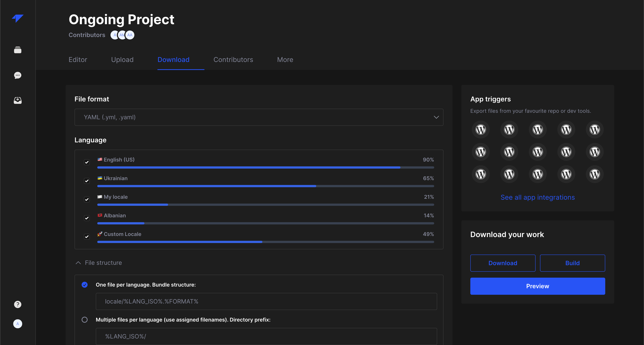Click the English (US) 90% progress bar
644x345 pixels.
[x=266, y=167]
